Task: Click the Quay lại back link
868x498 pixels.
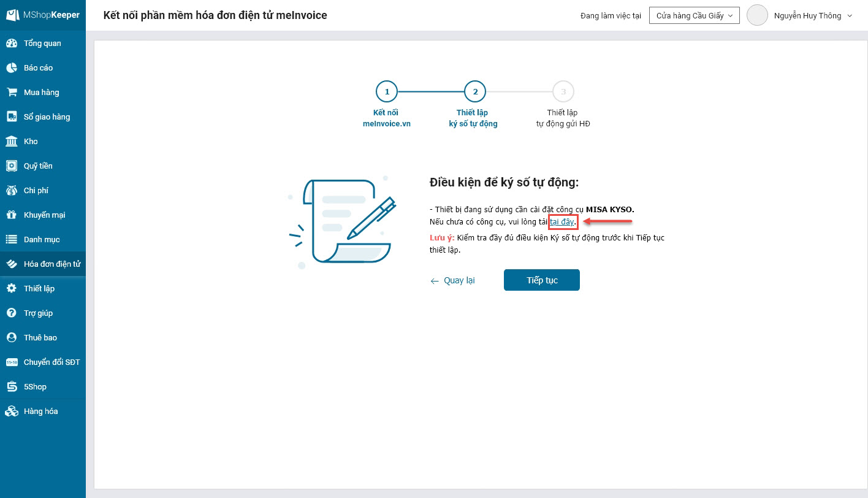Action: pyautogui.click(x=453, y=280)
